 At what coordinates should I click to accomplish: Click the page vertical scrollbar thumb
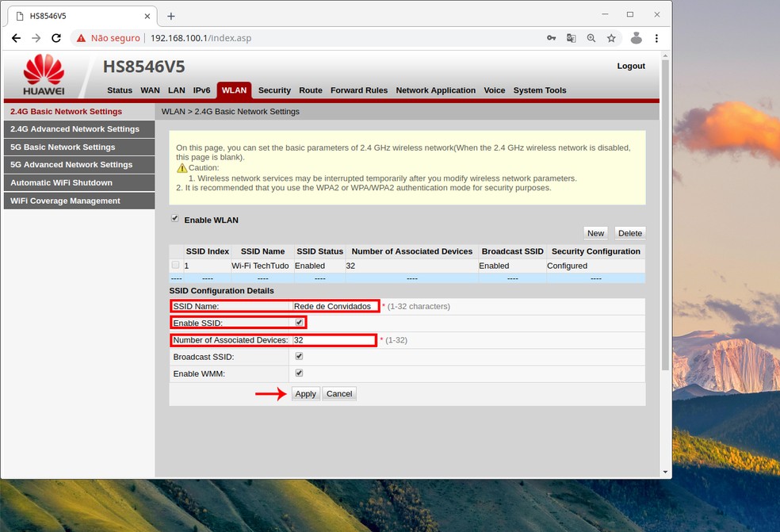pyautogui.click(x=665, y=214)
